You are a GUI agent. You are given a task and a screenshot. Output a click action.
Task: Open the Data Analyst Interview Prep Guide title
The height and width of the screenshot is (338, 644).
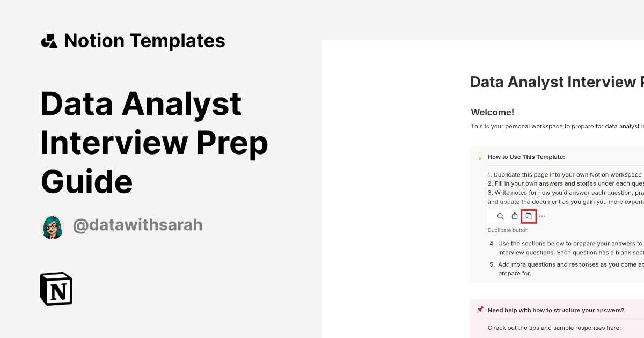point(155,142)
